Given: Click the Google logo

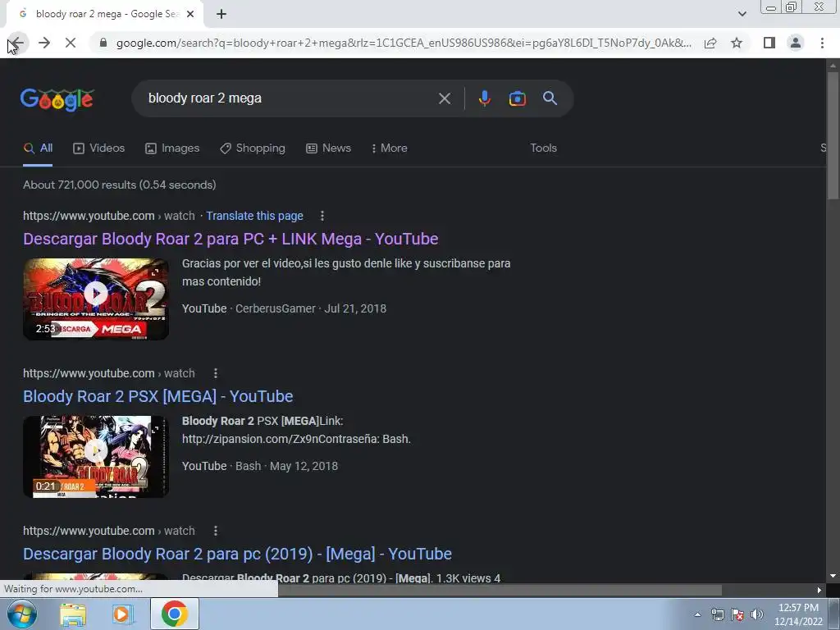Looking at the screenshot, I should coord(57,99).
